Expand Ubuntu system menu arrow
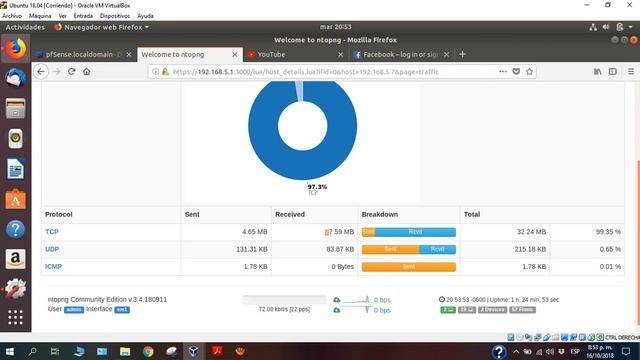 pyautogui.click(x=631, y=27)
